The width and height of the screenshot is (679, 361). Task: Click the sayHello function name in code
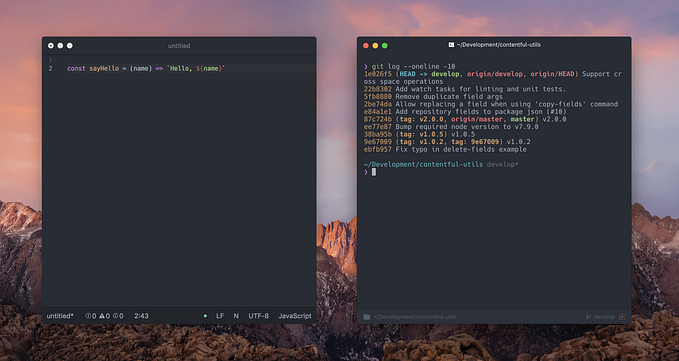104,68
